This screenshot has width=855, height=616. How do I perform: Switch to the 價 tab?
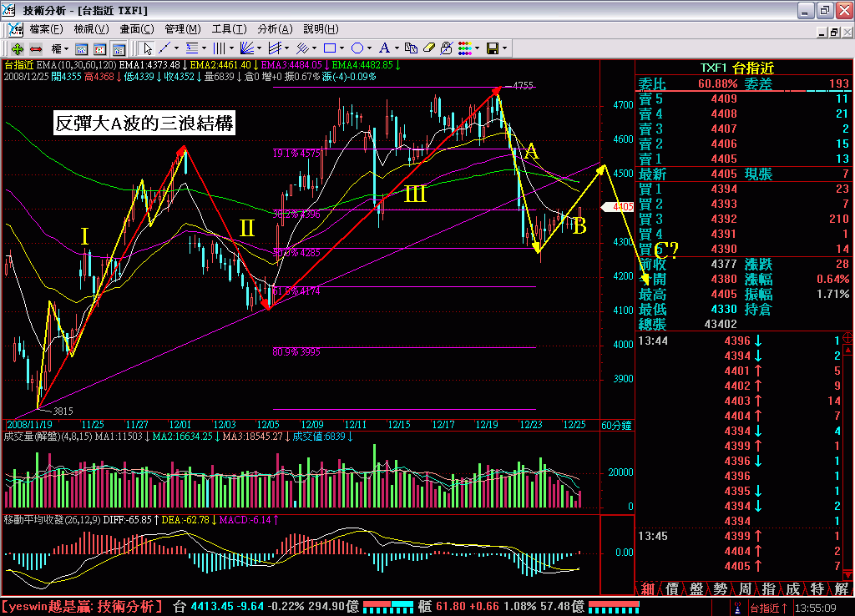coord(672,588)
